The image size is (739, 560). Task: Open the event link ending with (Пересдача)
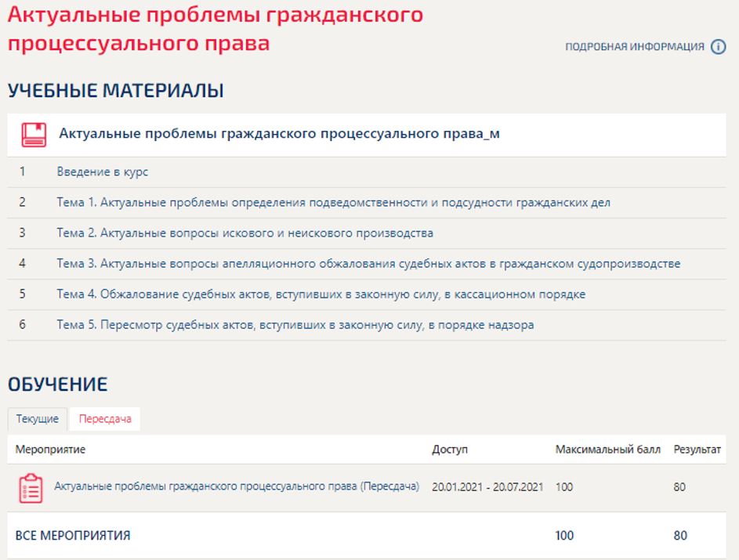click(x=236, y=486)
